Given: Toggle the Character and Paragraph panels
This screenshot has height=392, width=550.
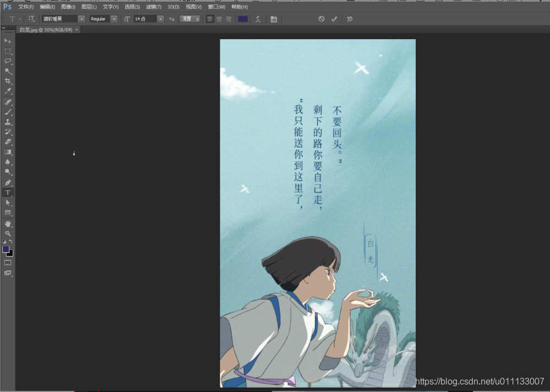Looking at the screenshot, I should [x=274, y=19].
